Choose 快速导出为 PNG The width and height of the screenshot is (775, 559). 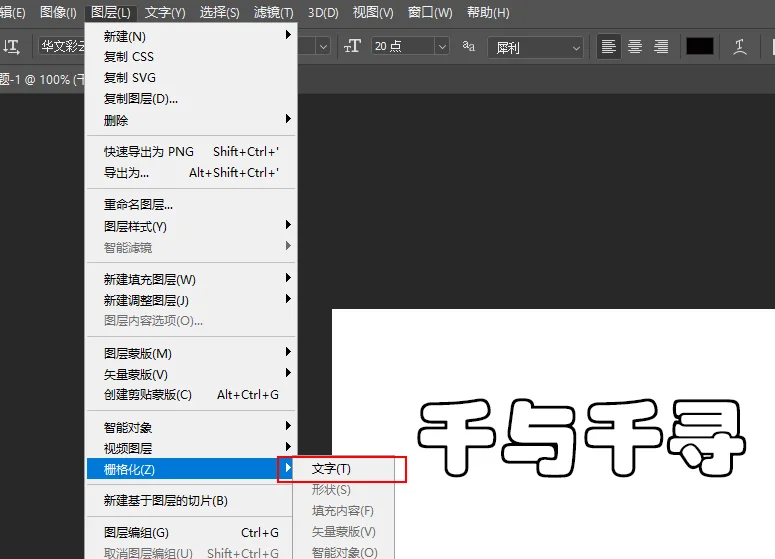pos(191,152)
